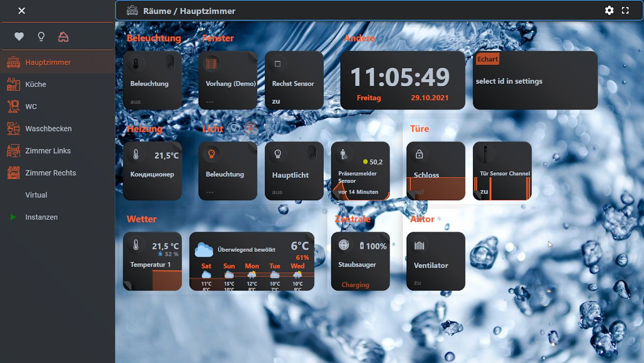Click bulb icon on Hauptlicht tile

pos(277,154)
